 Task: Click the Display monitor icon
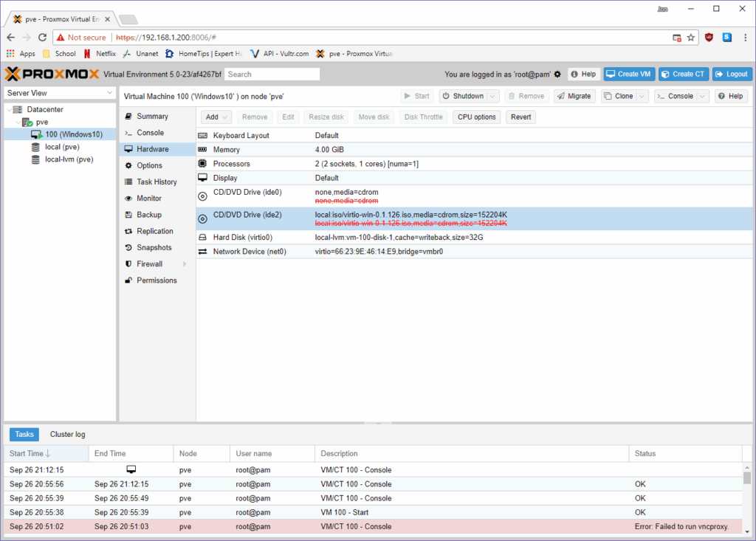point(202,177)
